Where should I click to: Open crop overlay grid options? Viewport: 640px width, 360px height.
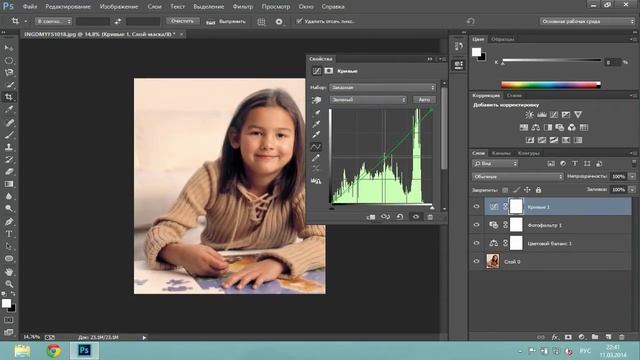261,22
